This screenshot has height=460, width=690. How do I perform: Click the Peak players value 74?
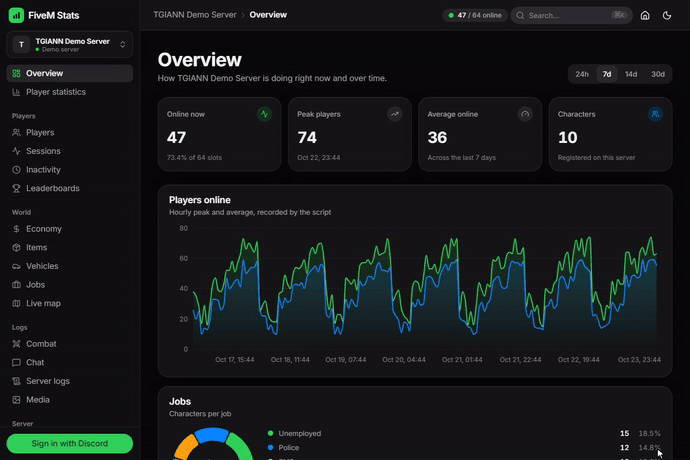tap(307, 138)
